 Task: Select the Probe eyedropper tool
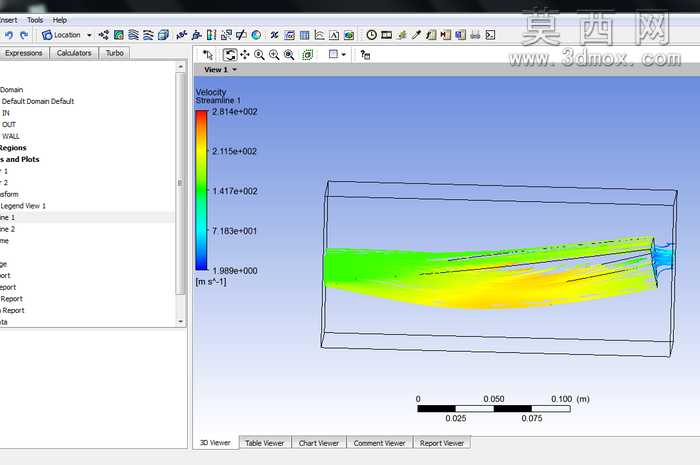pyautogui.click(x=416, y=35)
